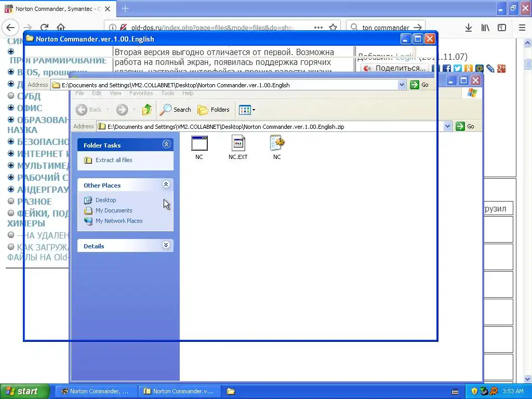The image size is (532, 399).
Task: Open the Help menu in Explorer
Action: tap(188, 93)
